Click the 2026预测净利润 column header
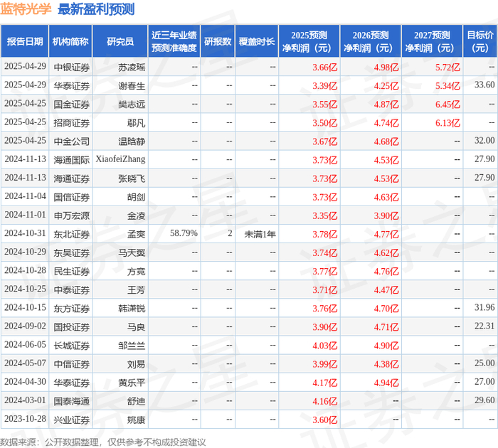This screenshot has width=498, height=448. tap(371, 41)
